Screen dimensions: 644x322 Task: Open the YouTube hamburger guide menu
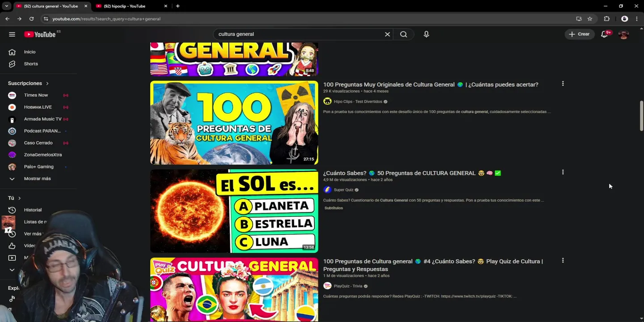point(12,34)
